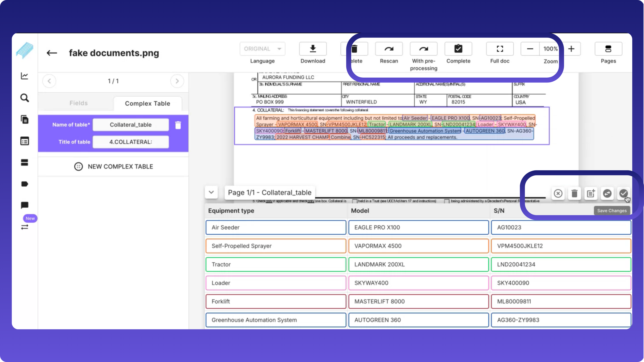Screen dimensions: 644x362
Task: Check the 'being administered' checkbox
Action: (x=447, y=201)
